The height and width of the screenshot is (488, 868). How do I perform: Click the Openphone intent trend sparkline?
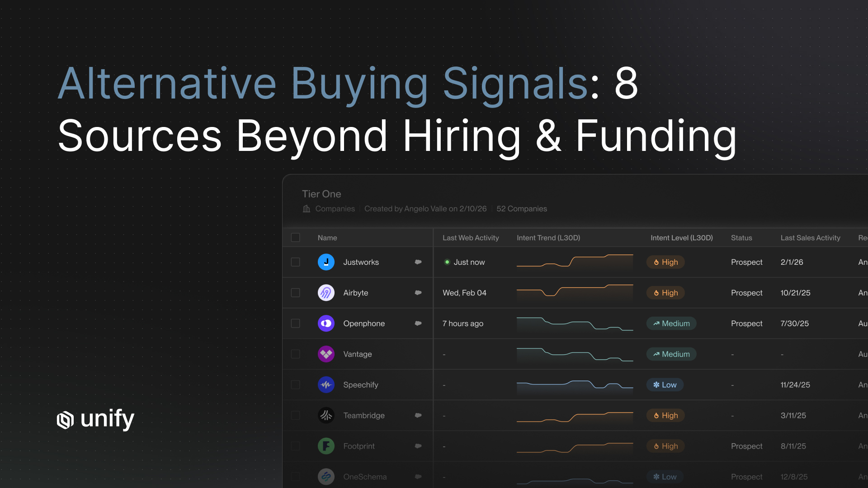pos(575,324)
